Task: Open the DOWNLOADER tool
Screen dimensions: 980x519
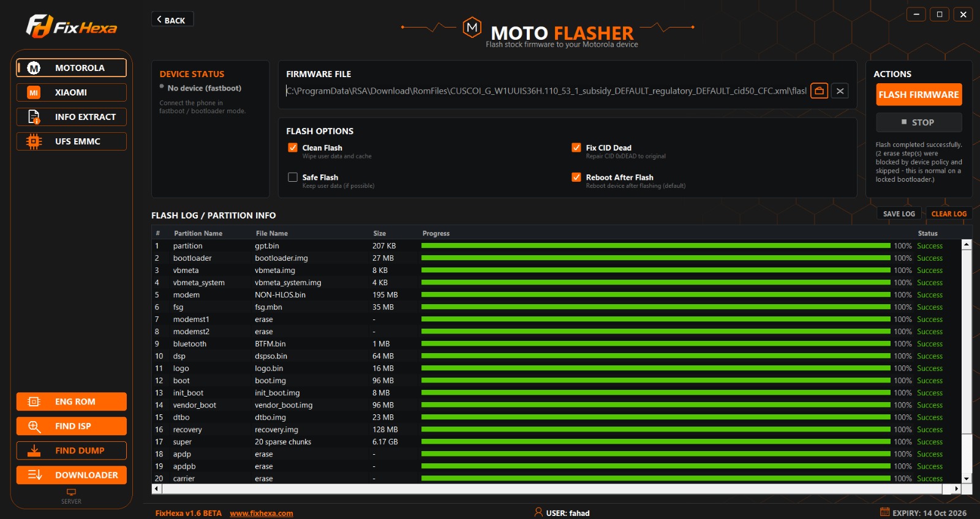Action: coord(72,475)
